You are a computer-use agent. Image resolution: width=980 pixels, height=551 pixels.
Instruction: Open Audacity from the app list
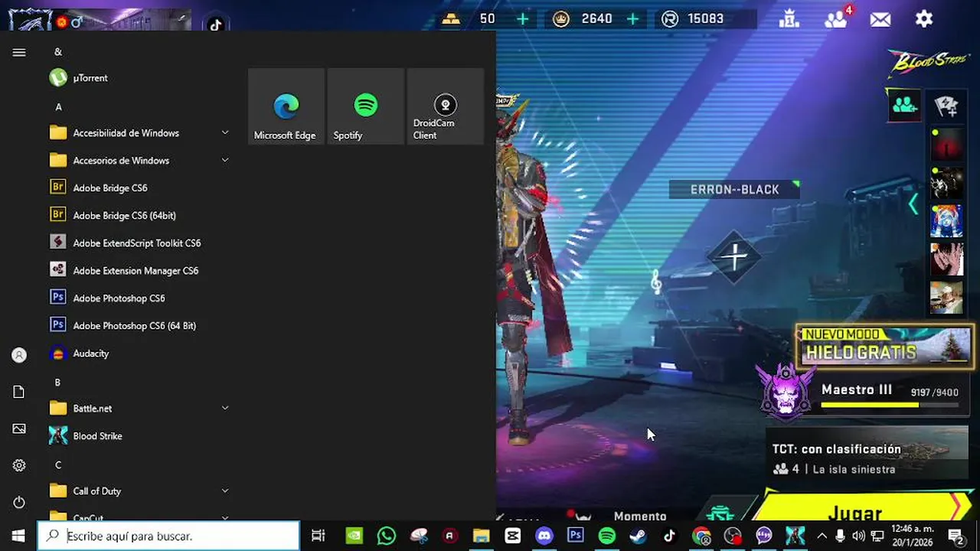138,354
